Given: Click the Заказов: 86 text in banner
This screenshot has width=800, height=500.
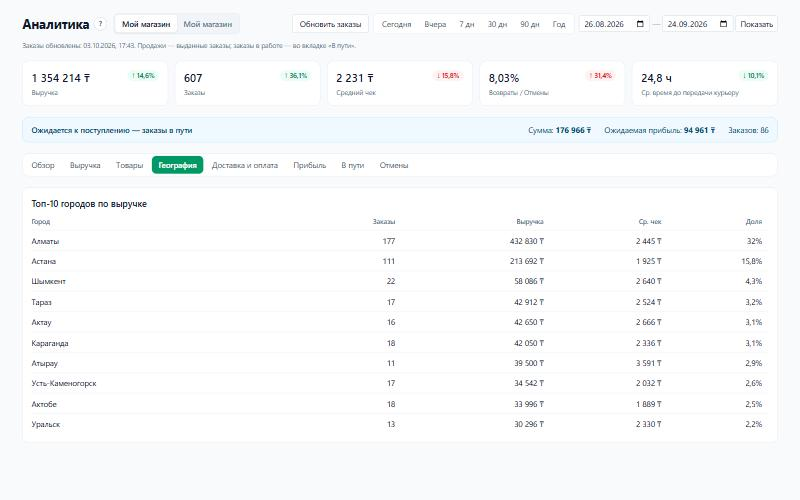Looking at the screenshot, I should coord(748,130).
